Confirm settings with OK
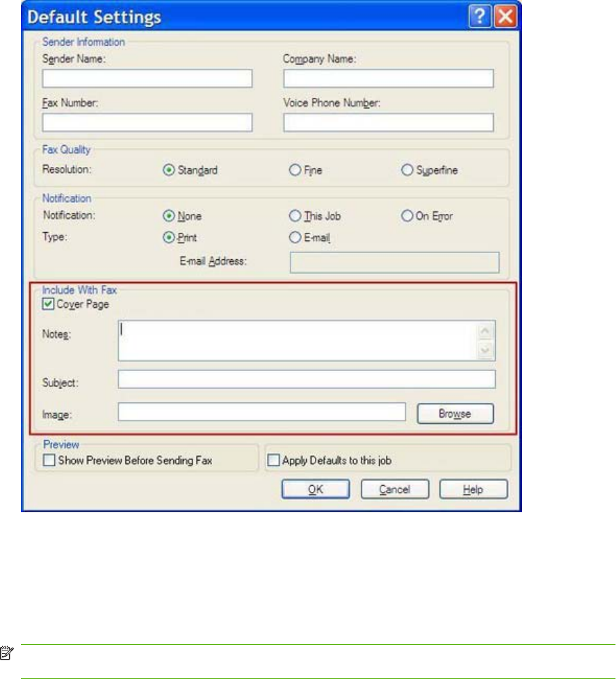The width and height of the screenshot is (616, 679). [316, 489]
